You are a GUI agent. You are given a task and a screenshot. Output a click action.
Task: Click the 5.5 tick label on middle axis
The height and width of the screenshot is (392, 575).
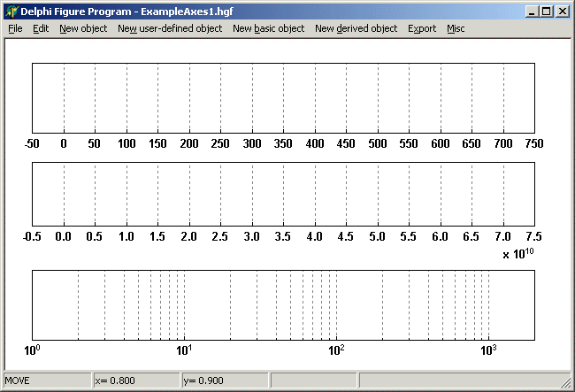[408, 236]
